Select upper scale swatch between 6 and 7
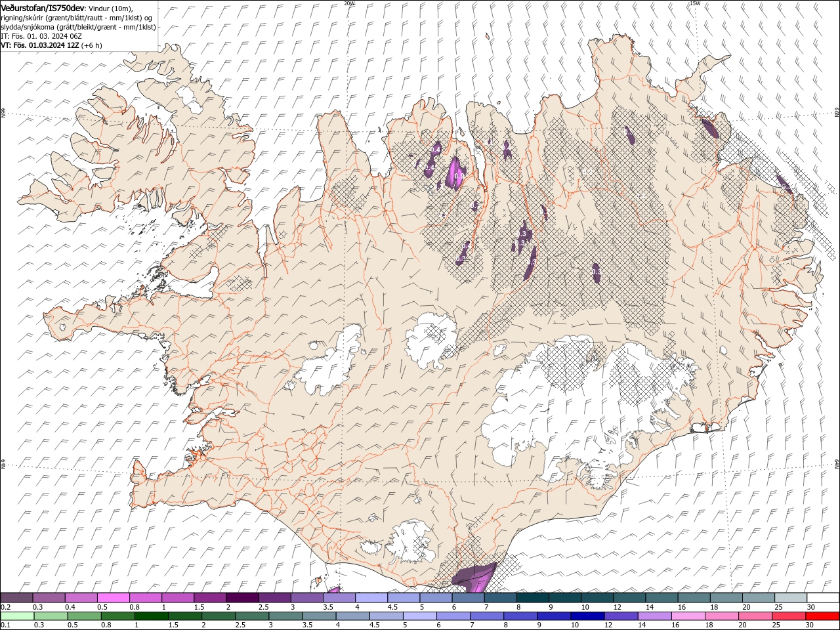The image size is (840, 630). tap(468, 598)
